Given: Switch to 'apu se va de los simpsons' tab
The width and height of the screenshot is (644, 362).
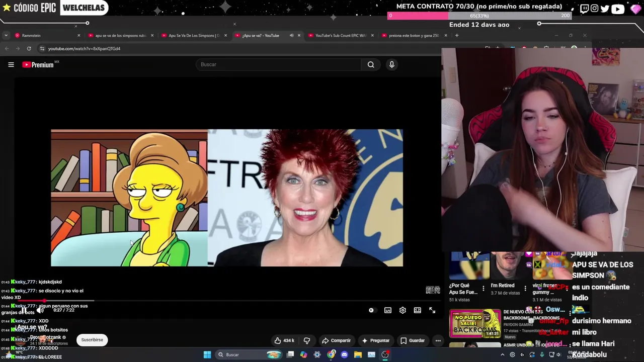Looking at the screenshot, I should point(120,36).
